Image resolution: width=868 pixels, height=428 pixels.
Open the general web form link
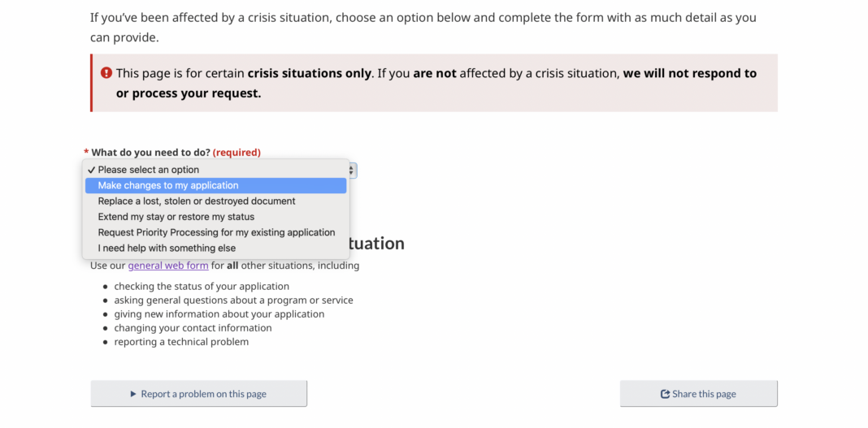click(168, 266)
